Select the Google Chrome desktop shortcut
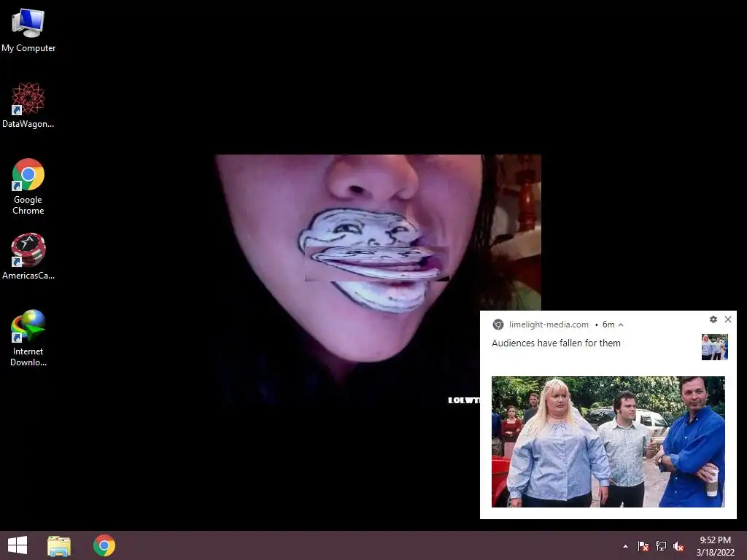 click(x=28, y=186)
